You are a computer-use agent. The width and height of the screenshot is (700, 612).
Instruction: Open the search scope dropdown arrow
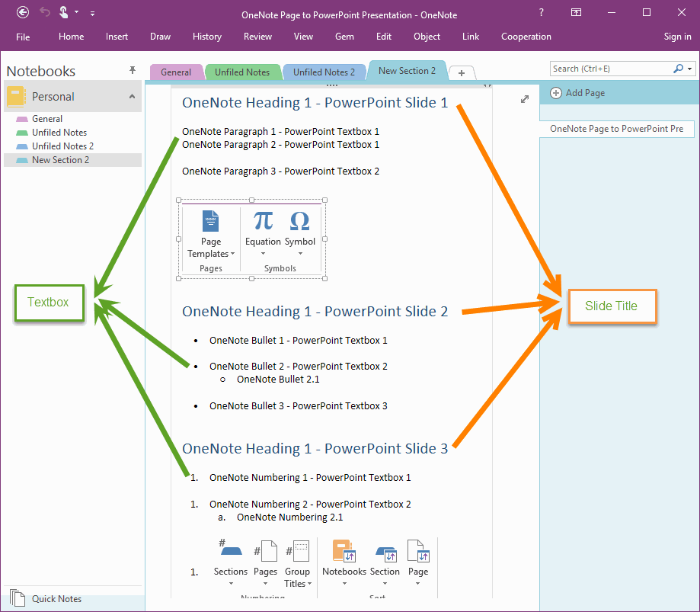pyautogui.click(x=690, y=69)
